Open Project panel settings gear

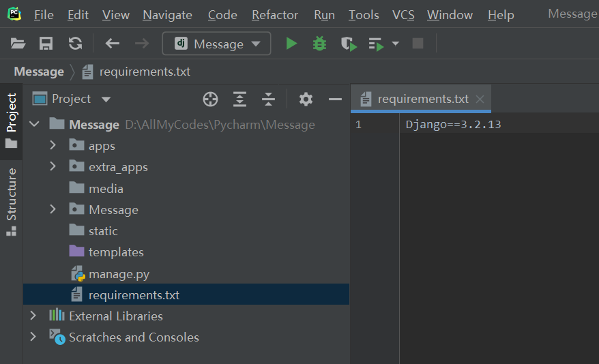[x=306, y=100]
